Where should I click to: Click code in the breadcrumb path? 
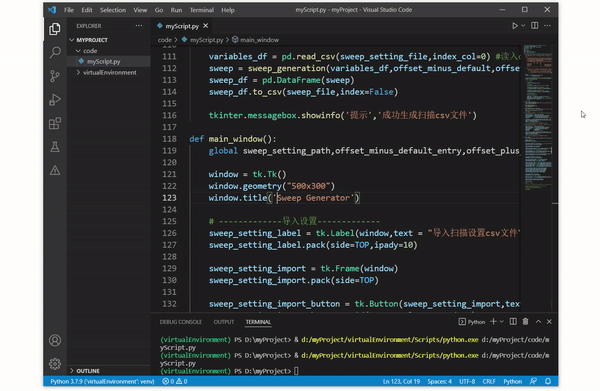pos(165,40)
